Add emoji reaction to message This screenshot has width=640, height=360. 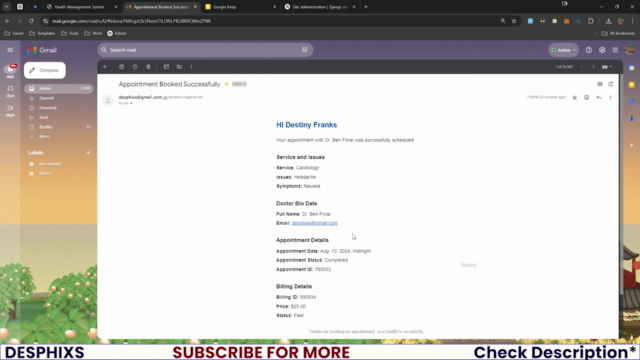[587, 98]
